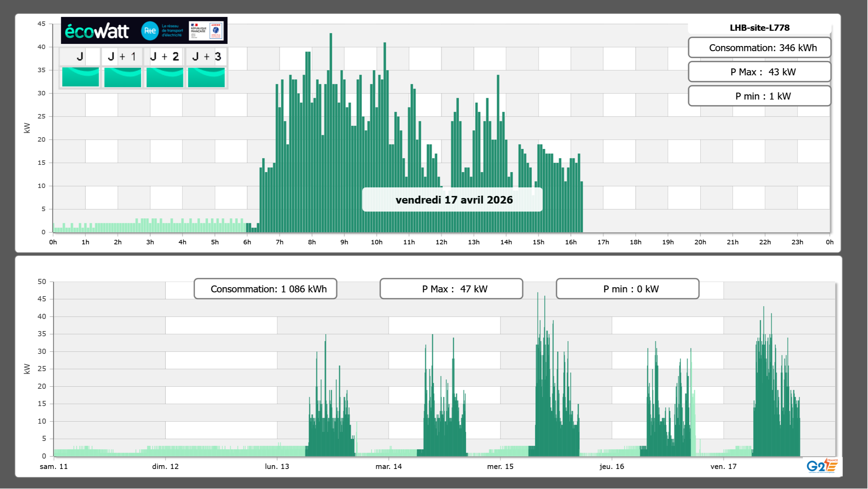Click the green J+2 signal icon
Image resolution: width=868 pixels, height=489 pixels.
click(165, 77)
